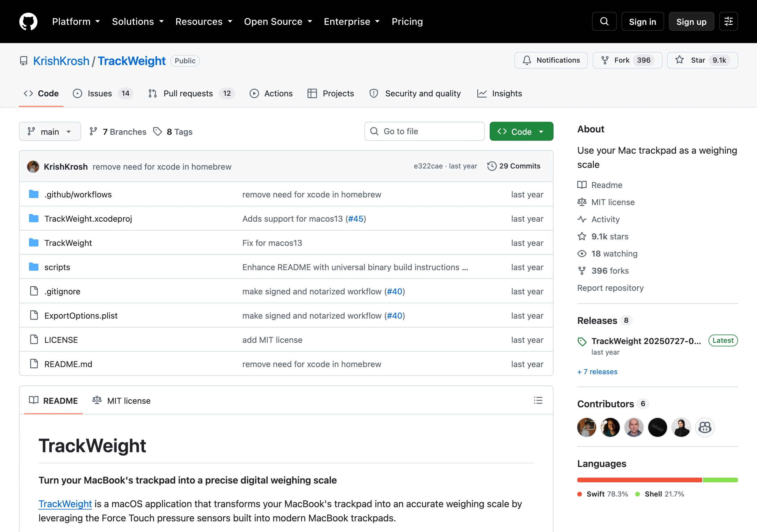Click the Activity pulse icon
Screen dimensions: 757x532
[582, 219]
